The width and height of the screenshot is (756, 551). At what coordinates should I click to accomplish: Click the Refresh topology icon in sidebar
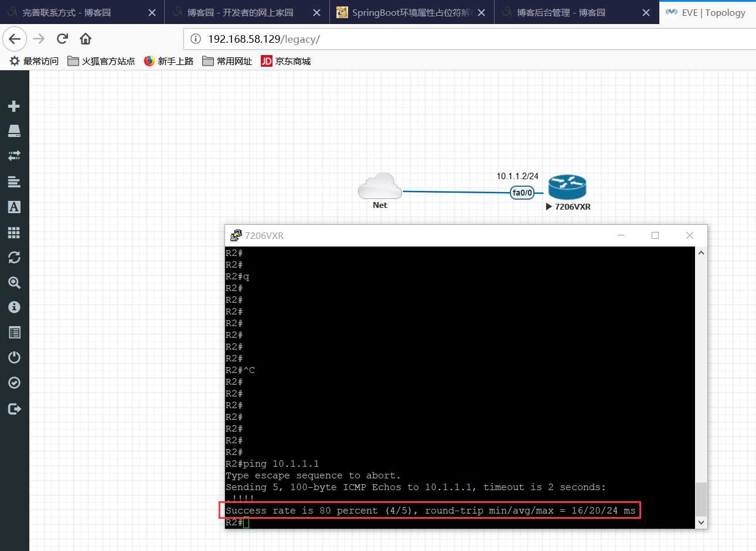pyautogui.click(x=14, y=258)
